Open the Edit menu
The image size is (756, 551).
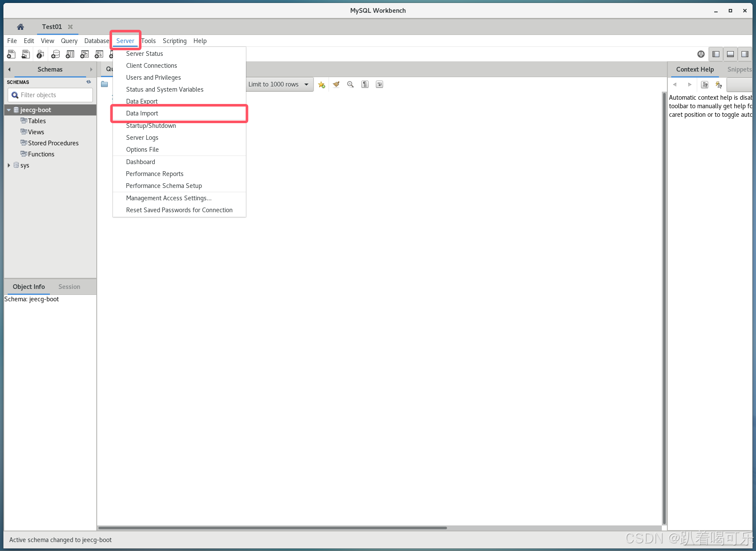pos(29,41)
